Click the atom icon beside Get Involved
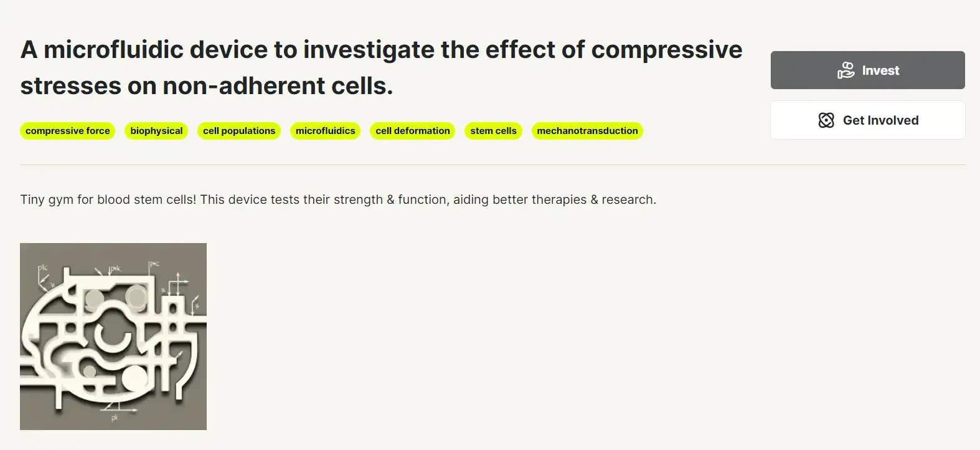Image resolution: width=980 pixels, height=450 pixels. point(826,120)
